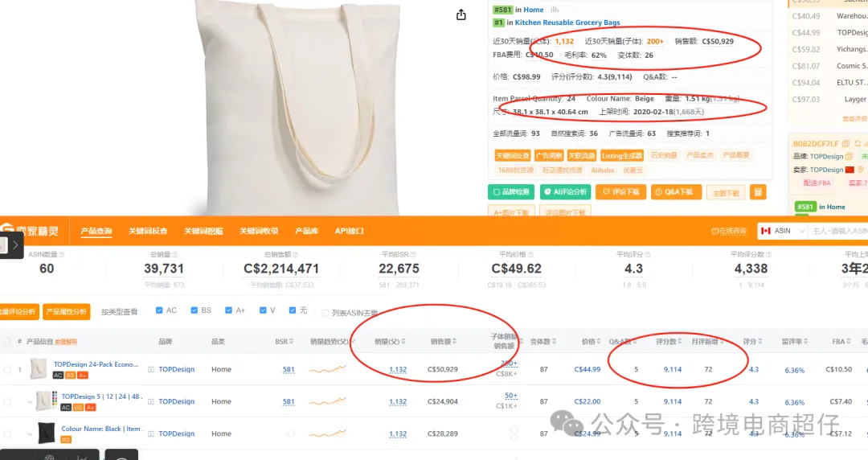Click the sales trend sparkline in the first product row
This screenshot has height=460, width=868.
pos(328,369)
